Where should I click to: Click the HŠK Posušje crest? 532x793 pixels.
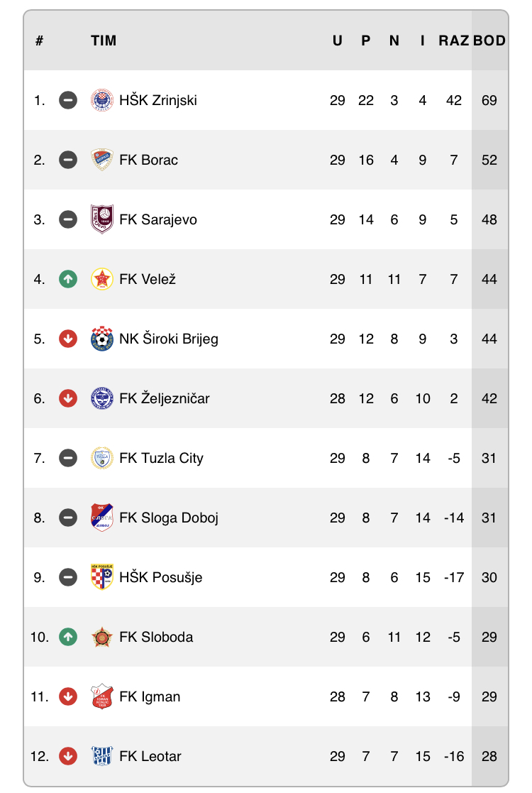(101, 577)
